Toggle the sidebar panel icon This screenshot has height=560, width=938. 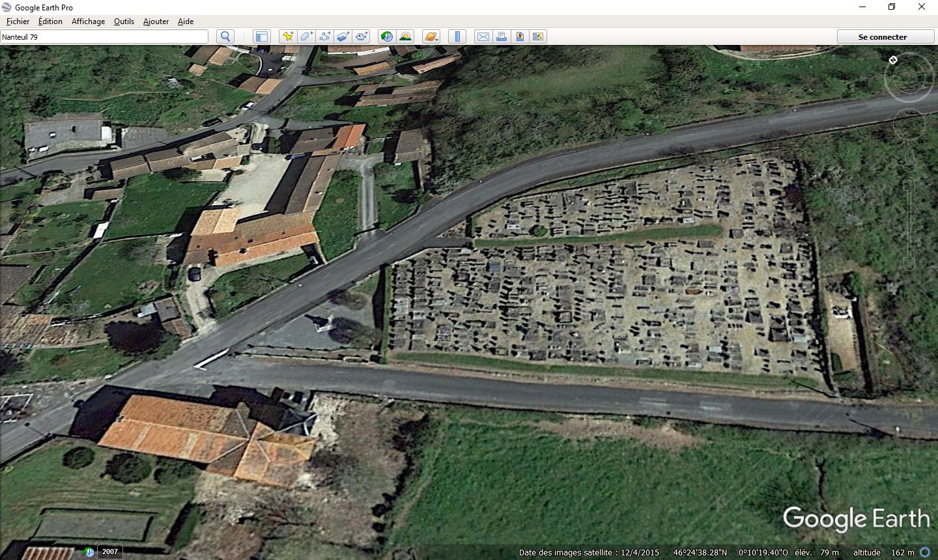click(262, 36)
